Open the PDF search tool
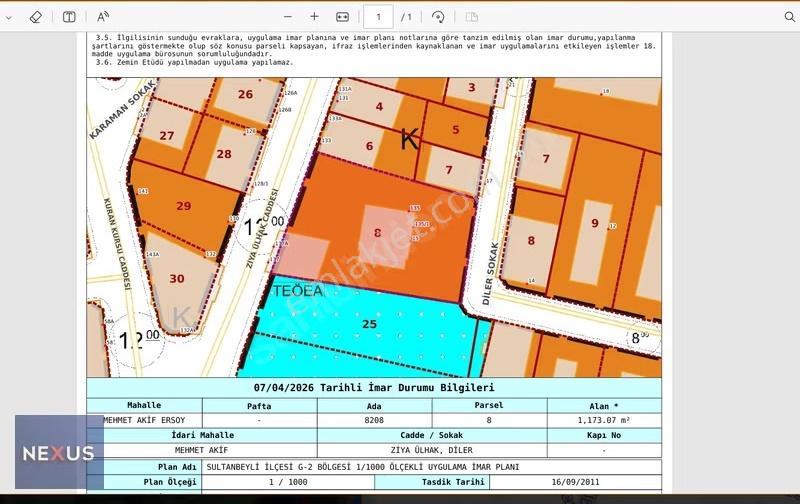 point(789,17)
